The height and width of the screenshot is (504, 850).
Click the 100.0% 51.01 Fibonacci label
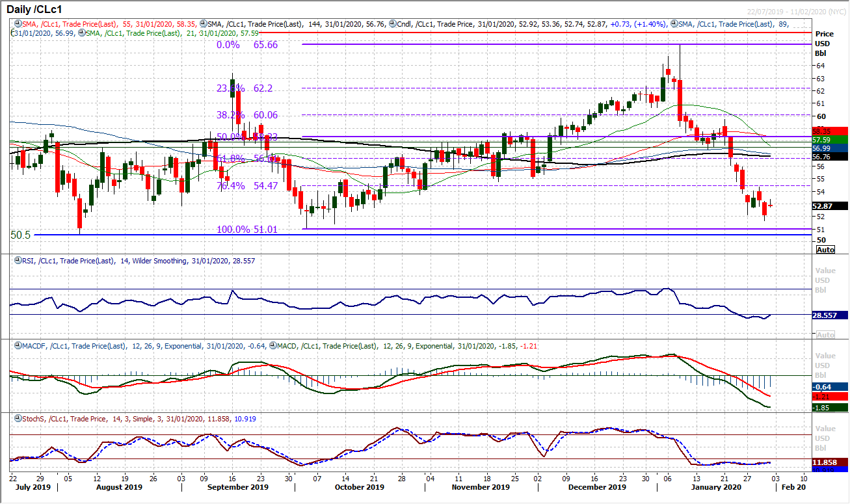coord(247,229)
